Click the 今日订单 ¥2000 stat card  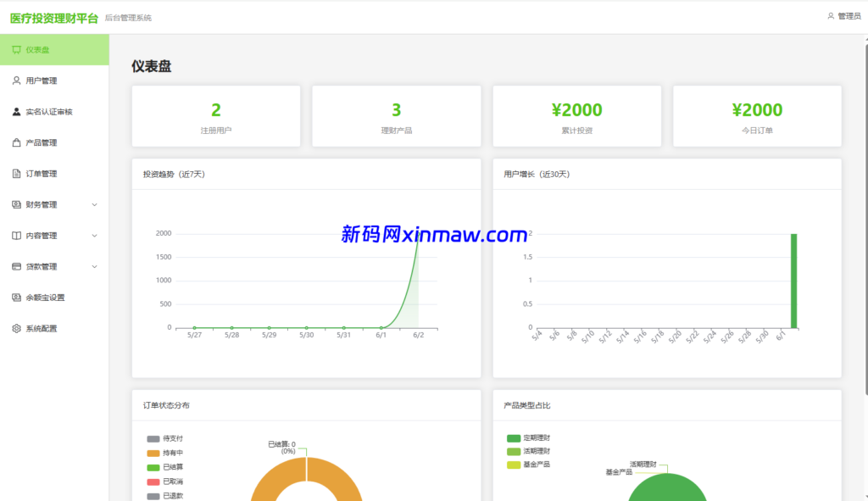tap(757, 116)
